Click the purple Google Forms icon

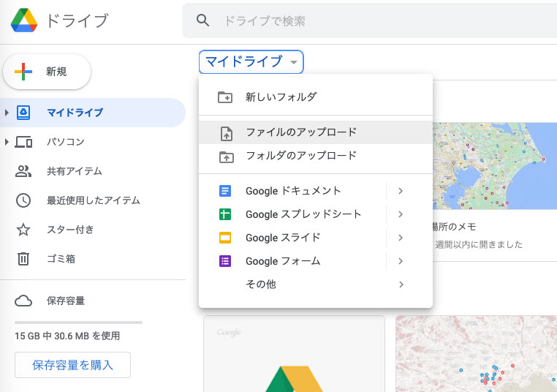tap(225, 261)
